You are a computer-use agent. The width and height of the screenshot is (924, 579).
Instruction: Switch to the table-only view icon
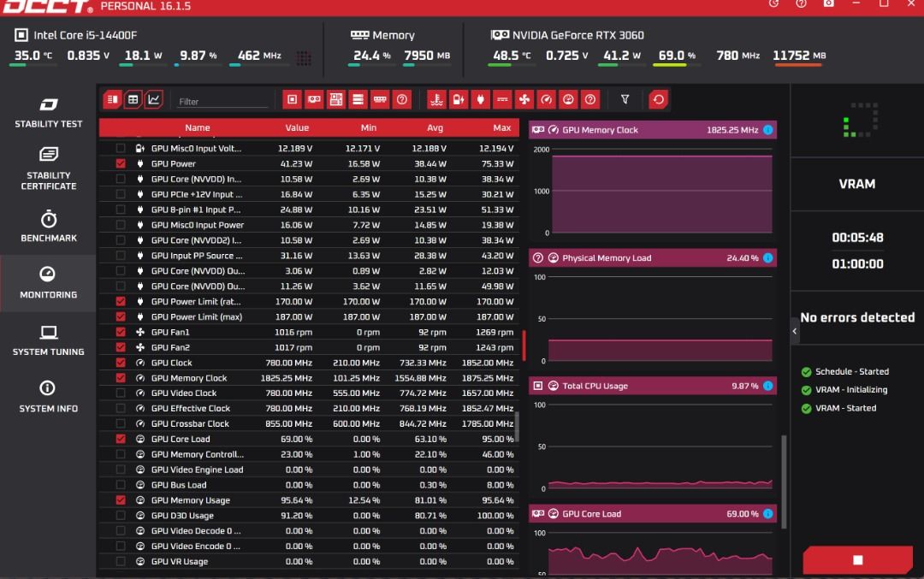coord(133,99)
